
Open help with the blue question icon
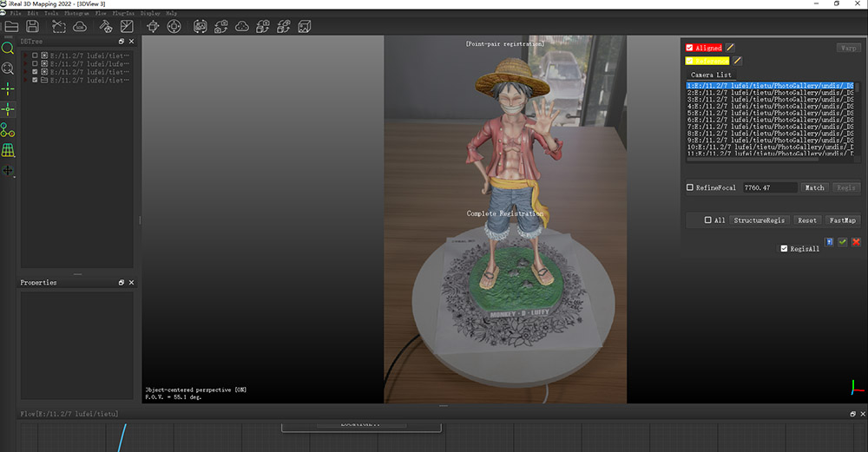coord(829,242)
